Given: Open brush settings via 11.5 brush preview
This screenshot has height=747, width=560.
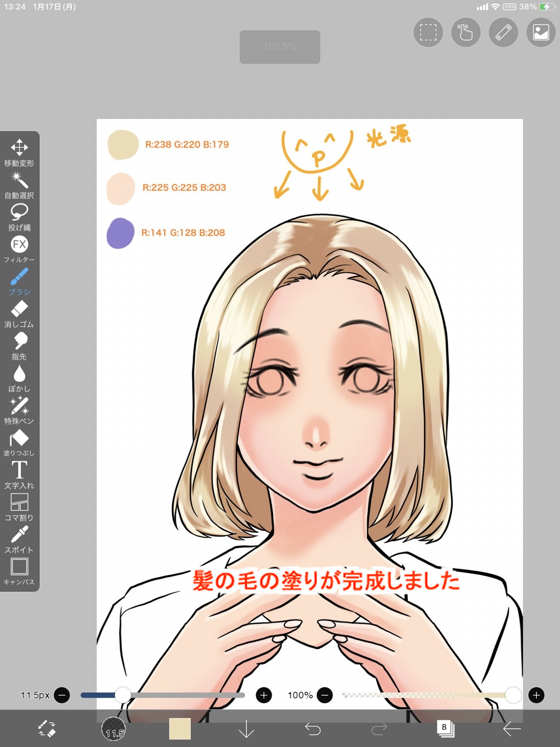Looking at the screenshot, I should (114, 729).
